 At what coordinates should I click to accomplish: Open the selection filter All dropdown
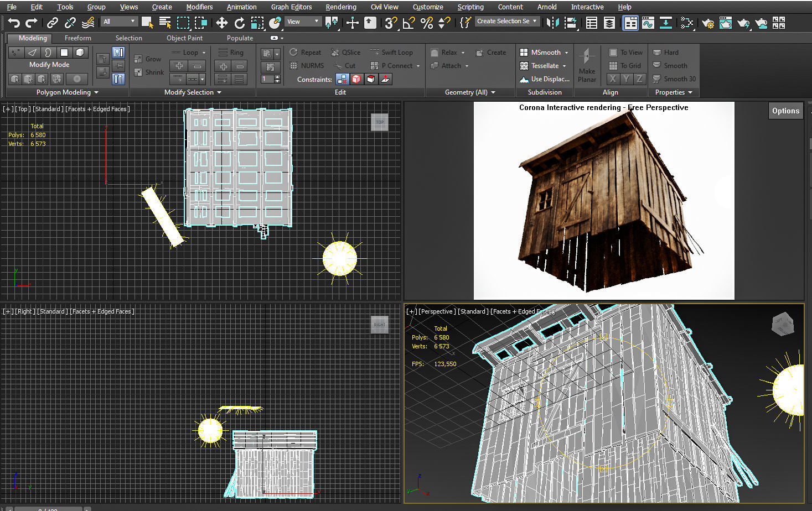pos(119,22)
